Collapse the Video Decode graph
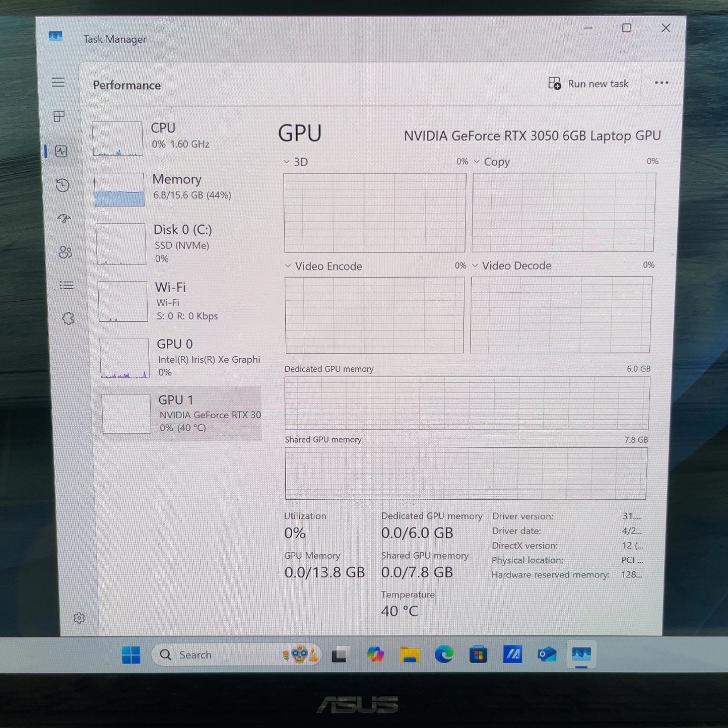The image size is (728, 728). (x=475, y=266)
